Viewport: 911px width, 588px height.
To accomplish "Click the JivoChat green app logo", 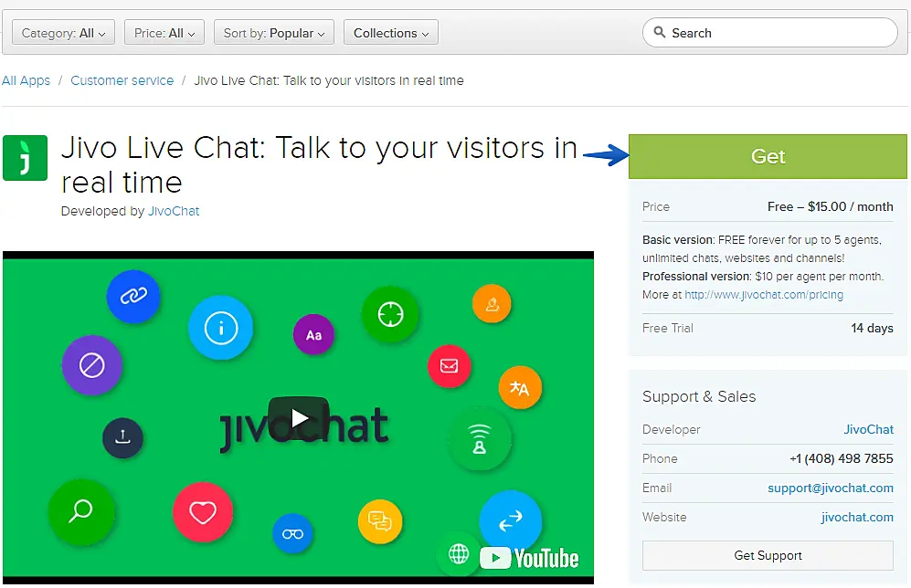I will click(25, 156).
